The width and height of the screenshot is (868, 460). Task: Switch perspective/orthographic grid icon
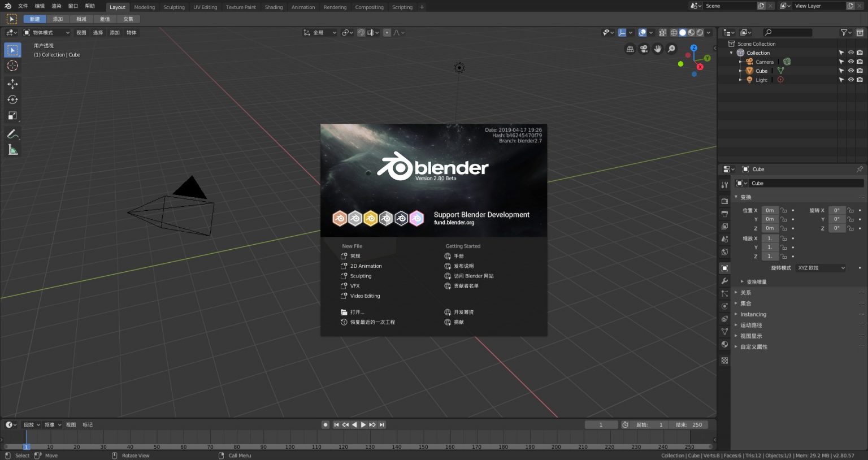(630, 49)
